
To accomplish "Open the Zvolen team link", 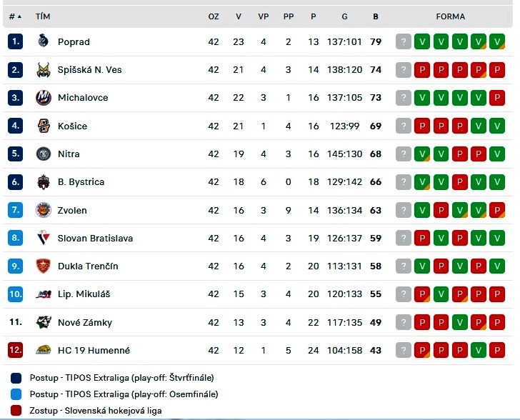I will [x=72, y=210].
